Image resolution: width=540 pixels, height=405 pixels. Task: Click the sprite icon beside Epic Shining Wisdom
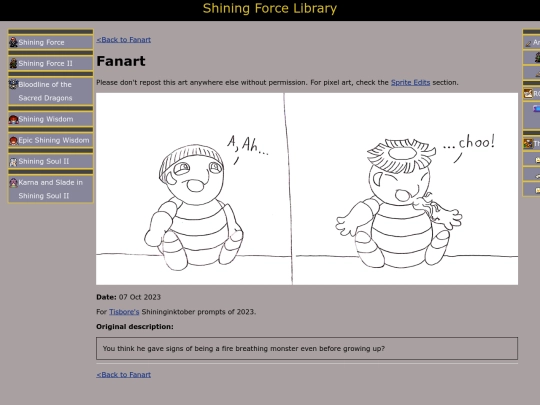click(x=13, y=141)
